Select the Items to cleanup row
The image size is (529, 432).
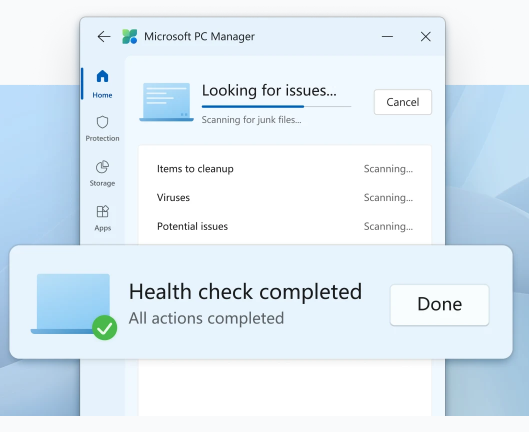pos(285,169)
